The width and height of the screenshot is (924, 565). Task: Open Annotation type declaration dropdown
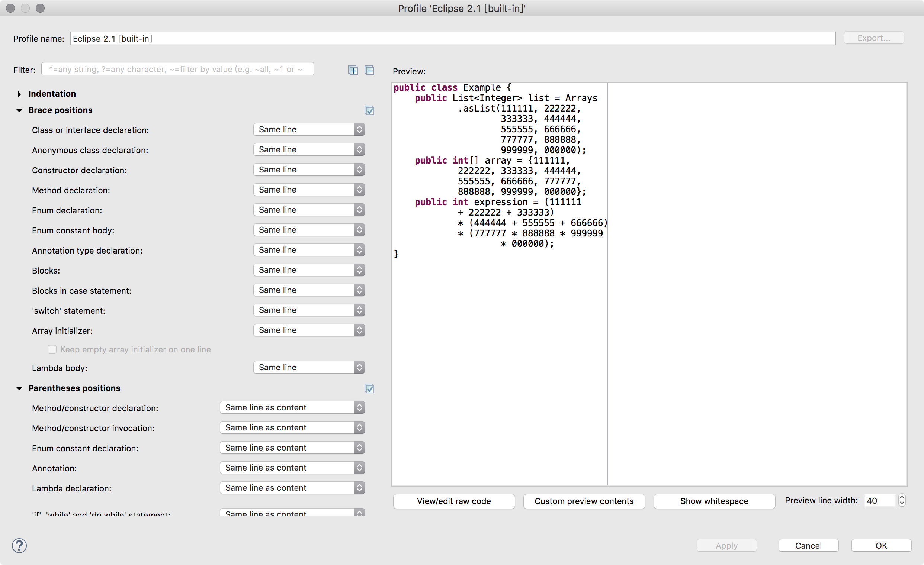[x=309, y=250]
